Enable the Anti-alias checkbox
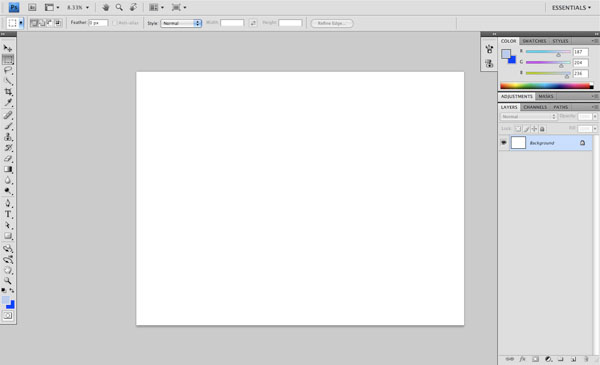The height and width of the screenshot is (365, 600). (x=114, y=23)
